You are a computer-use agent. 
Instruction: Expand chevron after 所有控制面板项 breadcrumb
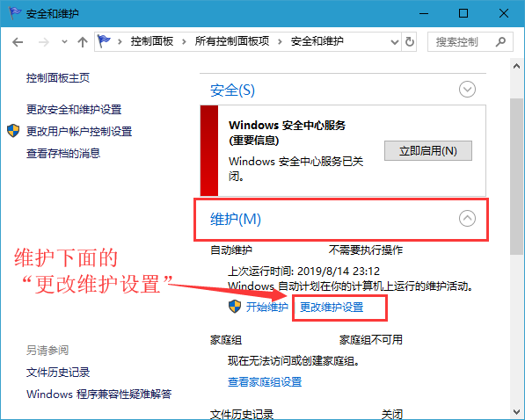point(280,42)
